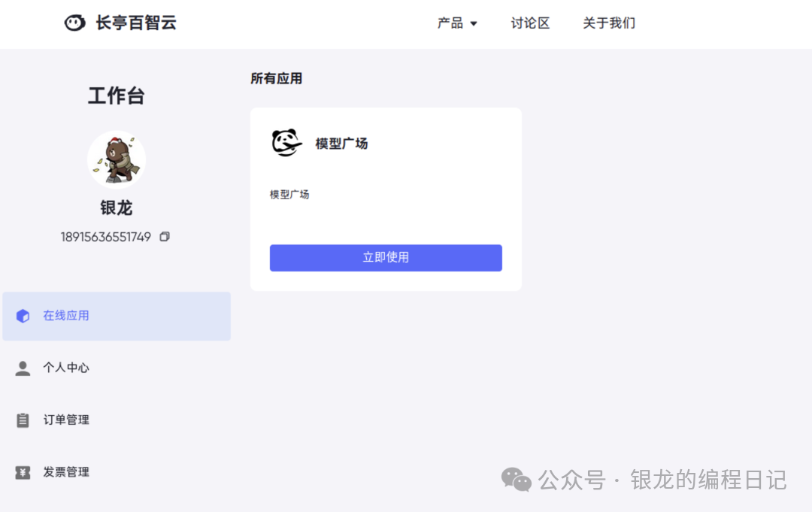Click the 个人中心 person icon

[x=22, y=368]
